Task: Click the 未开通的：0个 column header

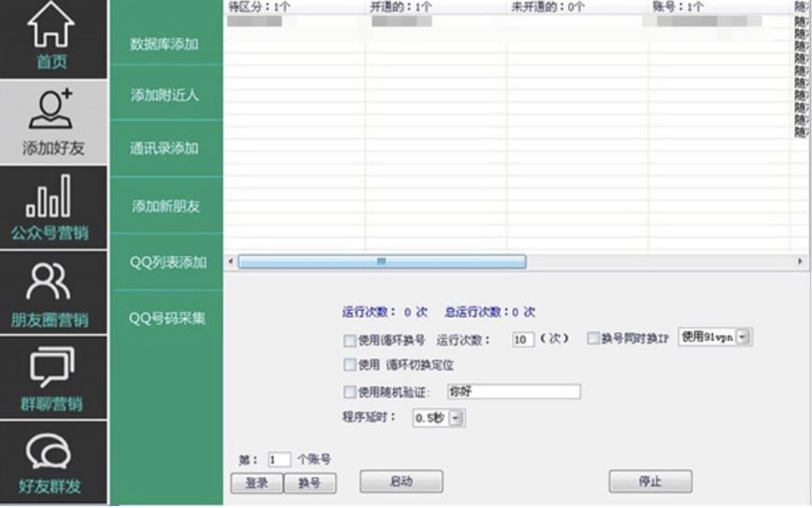Action: tap(548, 7)
